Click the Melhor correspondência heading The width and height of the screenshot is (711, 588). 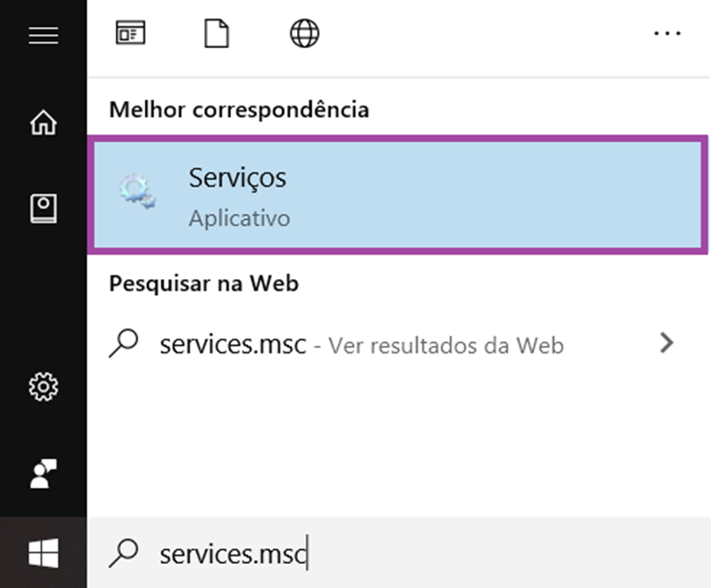(x=239, y=110)
